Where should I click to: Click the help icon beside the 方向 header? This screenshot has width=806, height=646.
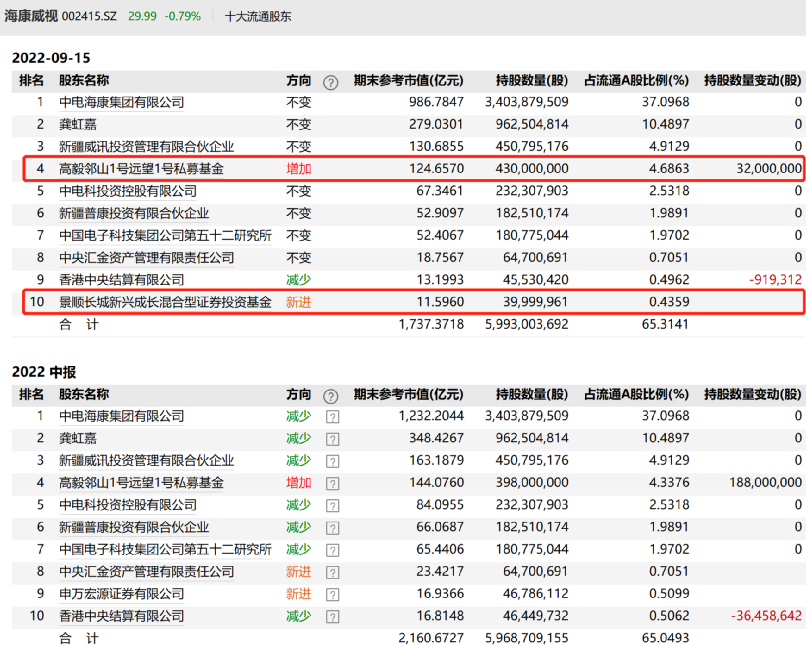tap(331, 82)
